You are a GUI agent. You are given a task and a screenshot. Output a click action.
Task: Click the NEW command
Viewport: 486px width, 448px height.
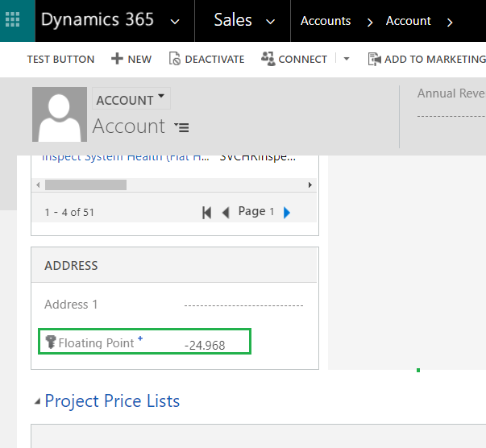131,59
